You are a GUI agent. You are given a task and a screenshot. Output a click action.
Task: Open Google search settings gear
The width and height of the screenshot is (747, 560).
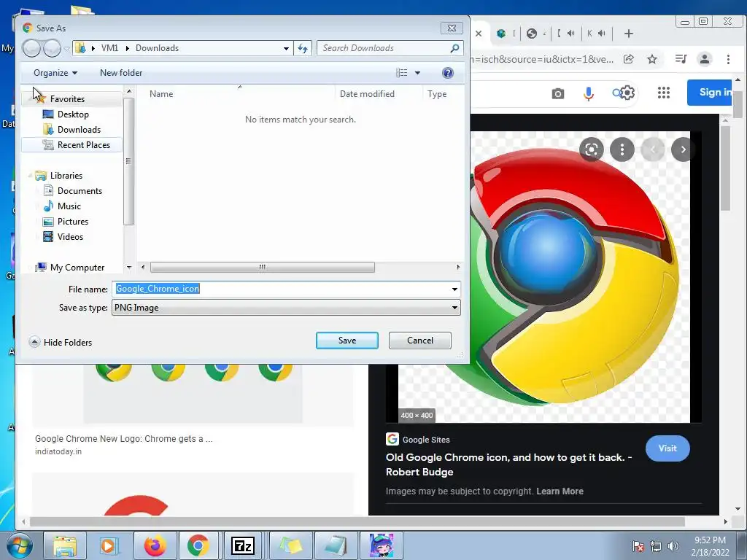pos(627,93)
